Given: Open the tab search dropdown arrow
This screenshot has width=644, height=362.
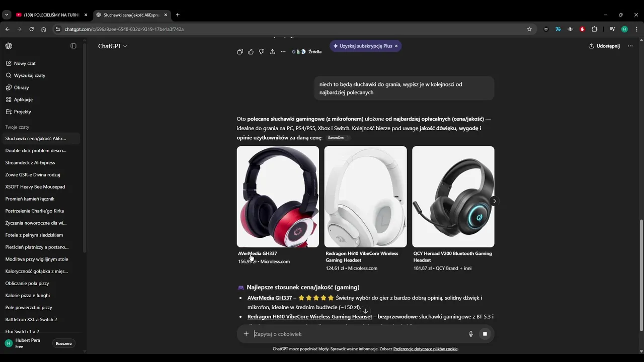Looking at the screenshot, I should [7, 15].
